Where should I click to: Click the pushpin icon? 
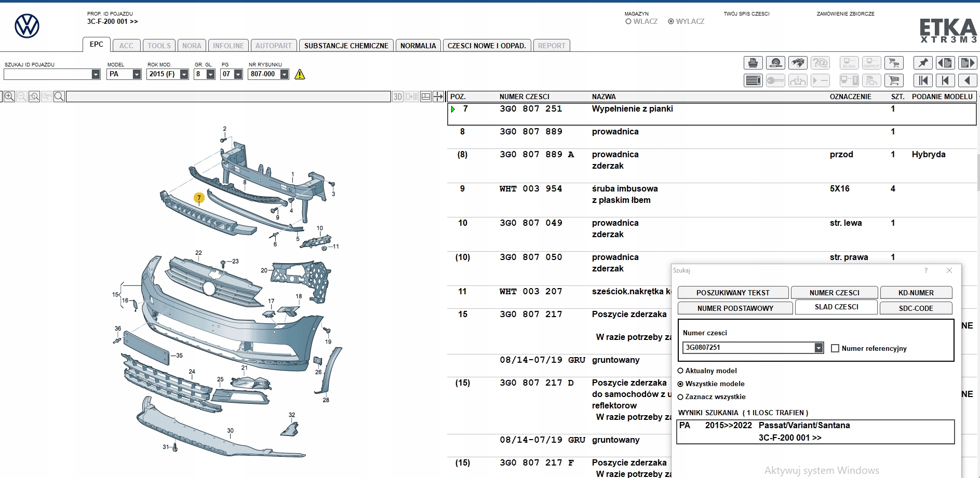click(923, 63)
